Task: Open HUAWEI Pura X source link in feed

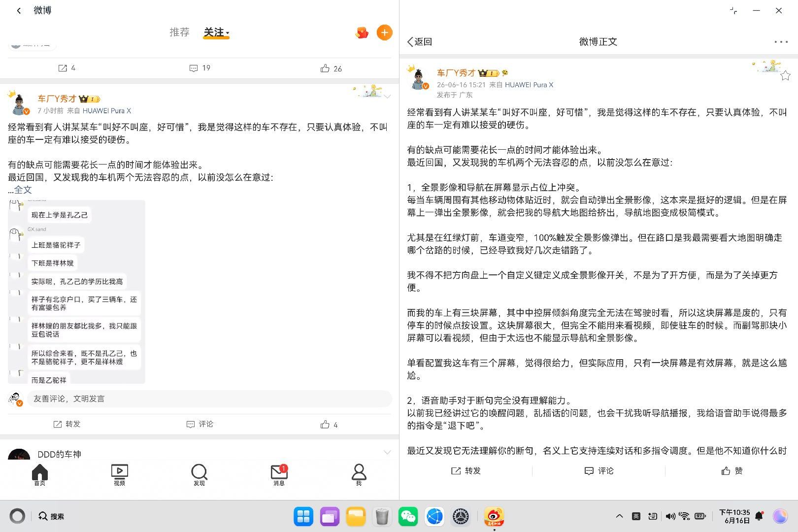Action: 107,111
